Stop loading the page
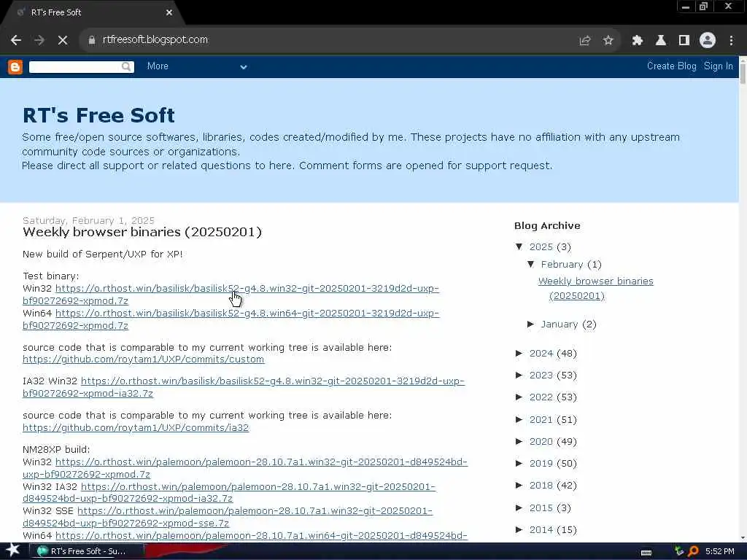 click(63, 40)
